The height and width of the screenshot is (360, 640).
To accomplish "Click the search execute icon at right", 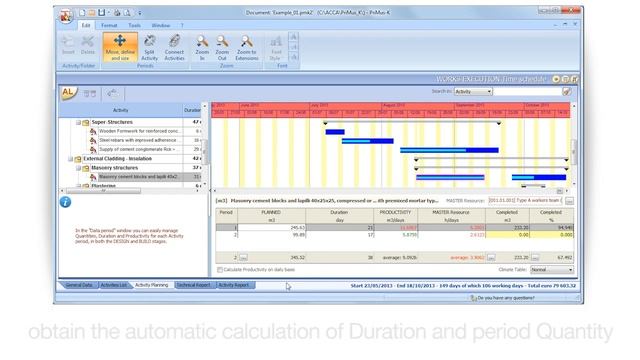I will tap(567, 92).
